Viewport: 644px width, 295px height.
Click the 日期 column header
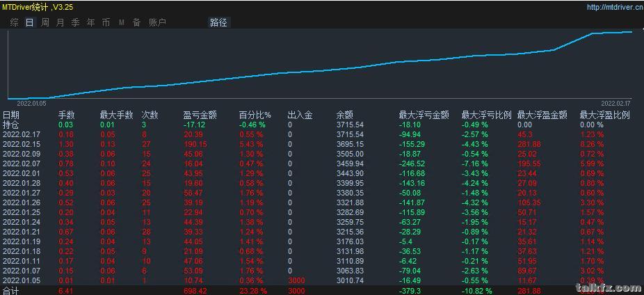[x=11, y=115]
